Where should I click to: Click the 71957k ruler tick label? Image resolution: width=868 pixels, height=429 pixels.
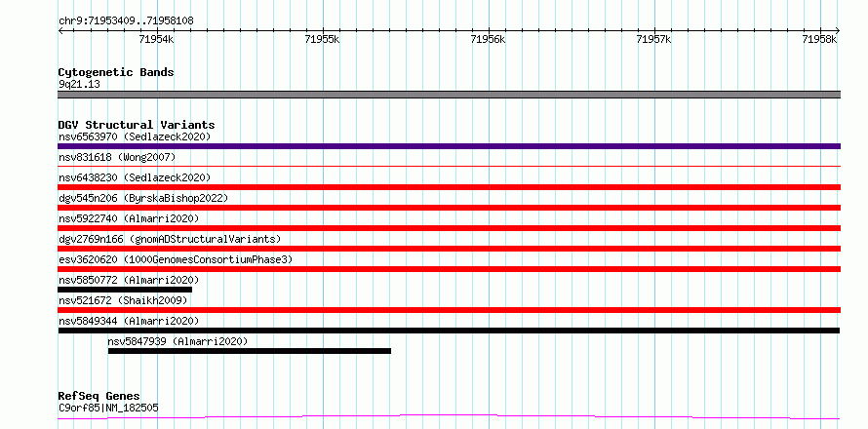click(x=653, y=39)
